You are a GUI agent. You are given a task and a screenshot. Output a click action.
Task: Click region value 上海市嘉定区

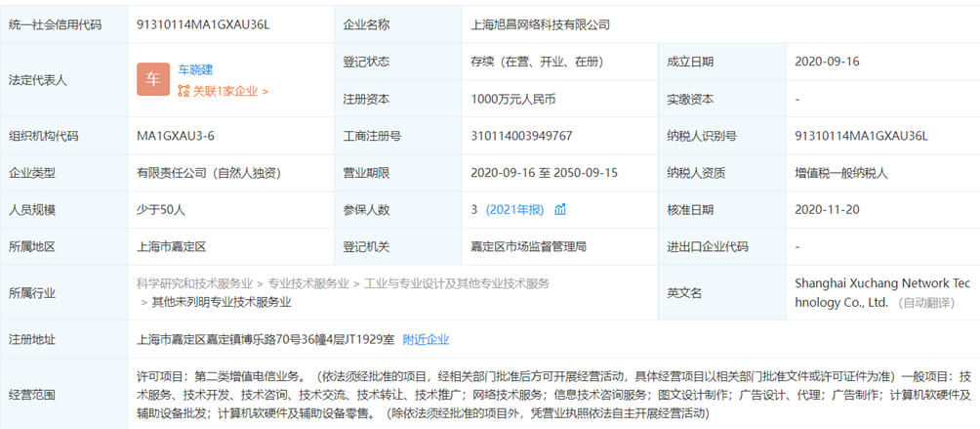pyautogui.click(x=171, y=246)
